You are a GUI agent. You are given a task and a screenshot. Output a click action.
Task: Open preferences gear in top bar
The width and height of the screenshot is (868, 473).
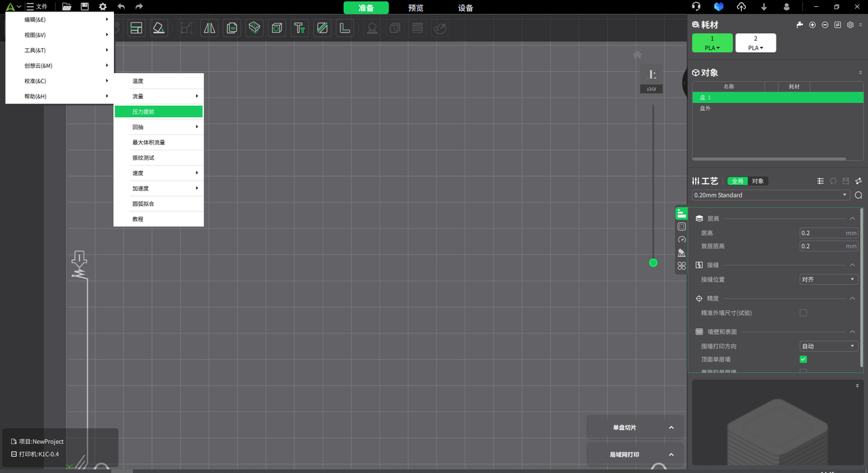click(x=102, y=7)
